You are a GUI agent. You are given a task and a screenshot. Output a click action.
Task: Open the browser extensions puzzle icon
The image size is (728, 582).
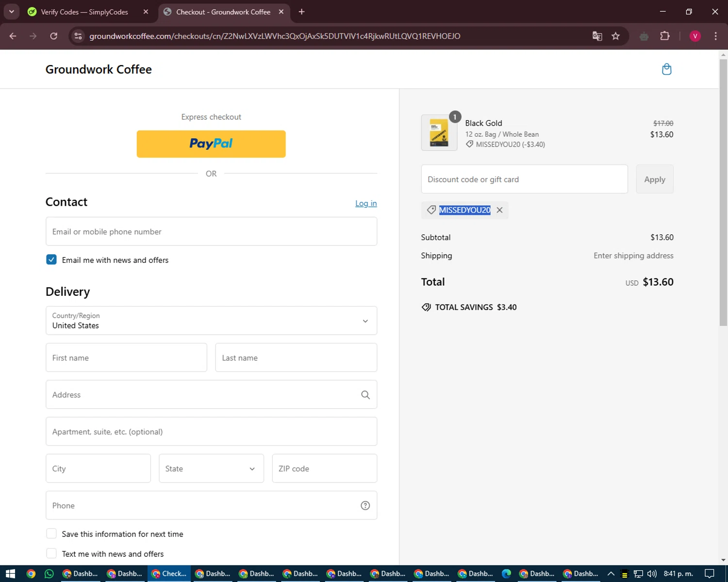(x=665, y=36)
